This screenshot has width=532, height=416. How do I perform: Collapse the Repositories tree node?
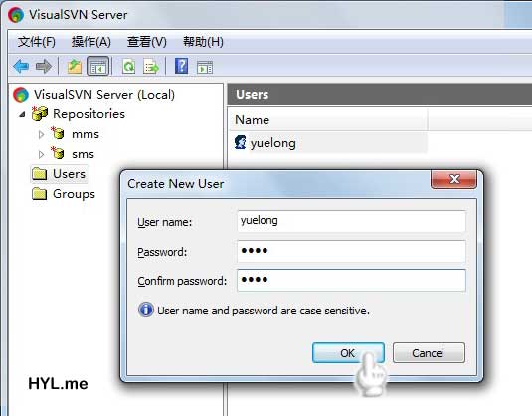[22, 114]
